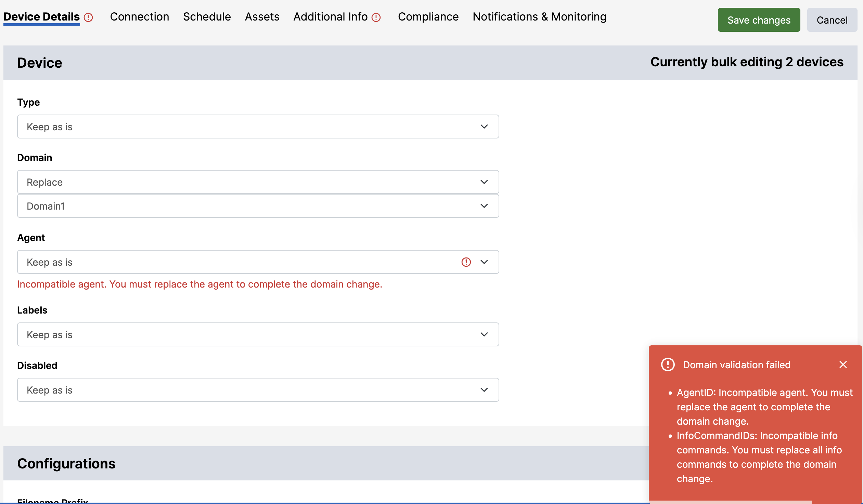Switch to the Connection tab

(x=139, y=17)
